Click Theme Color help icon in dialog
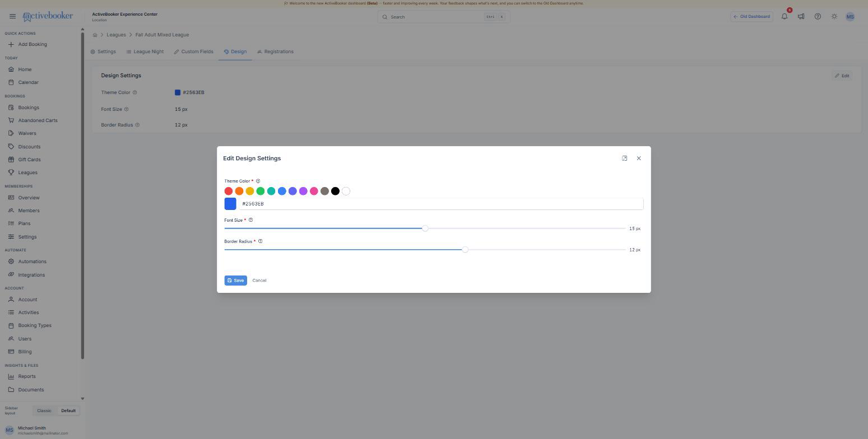Screen dimensions: 868x439 click(x=258, y=181)
